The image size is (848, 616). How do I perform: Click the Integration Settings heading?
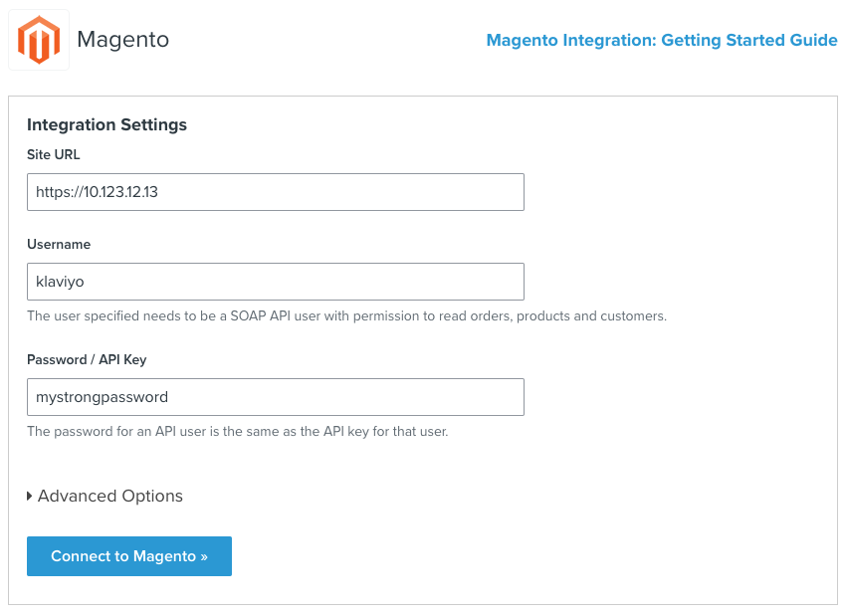tap(107, 125)
